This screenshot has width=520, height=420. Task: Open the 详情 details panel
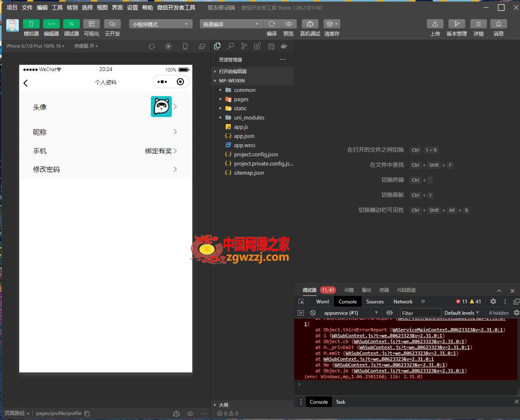pyautogui.click(x=478, y=24)
